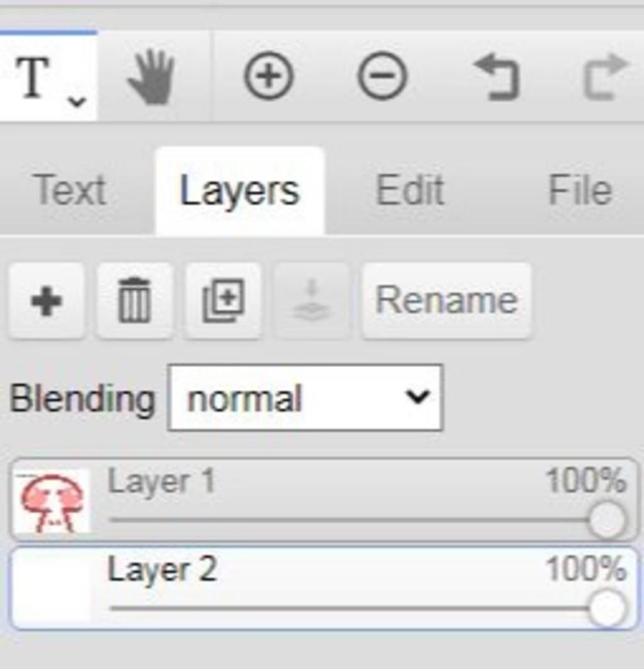Open the Blending mode dropdown
This screenshot has width=644, height=669.
(x=306, y=397)
